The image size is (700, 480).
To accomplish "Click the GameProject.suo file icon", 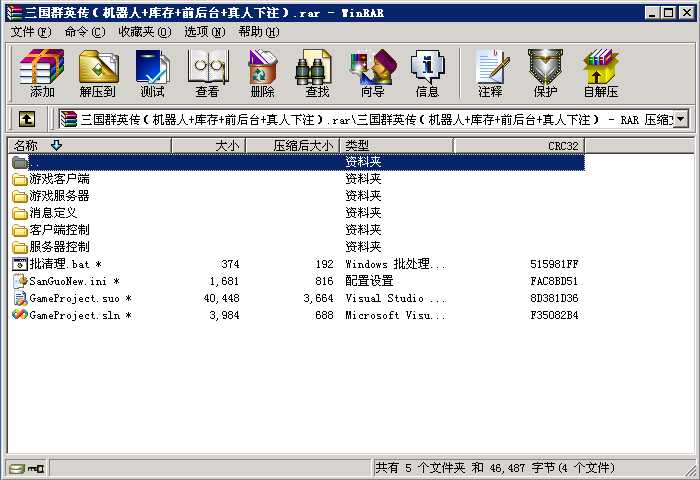I will pyautogui.click(x=20, y=298).
